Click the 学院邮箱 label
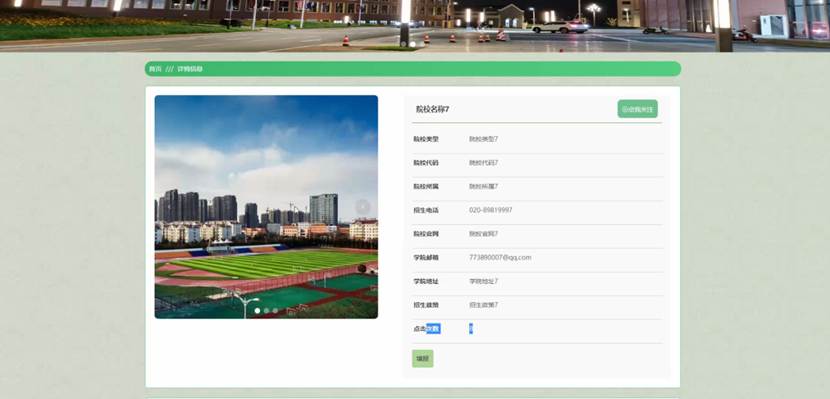The height and width of the screenshot is (399, 830). click(x=426, y=258)
